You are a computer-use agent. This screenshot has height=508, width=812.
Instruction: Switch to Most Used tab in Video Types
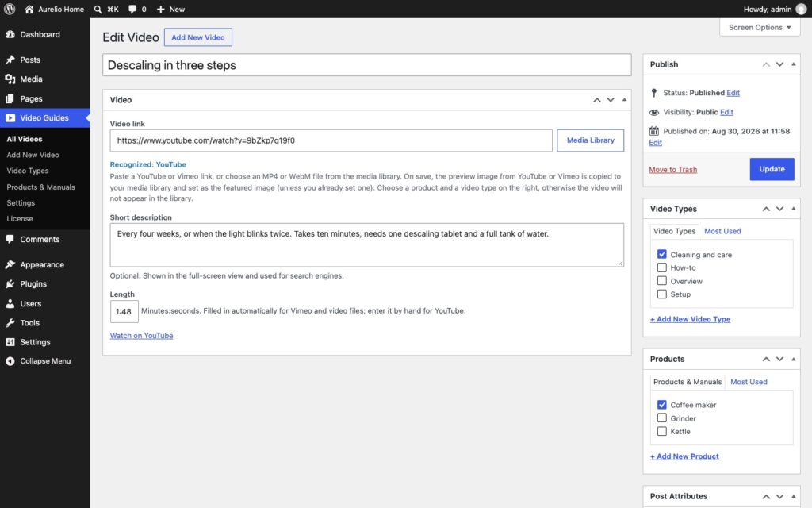click(722, 231)
